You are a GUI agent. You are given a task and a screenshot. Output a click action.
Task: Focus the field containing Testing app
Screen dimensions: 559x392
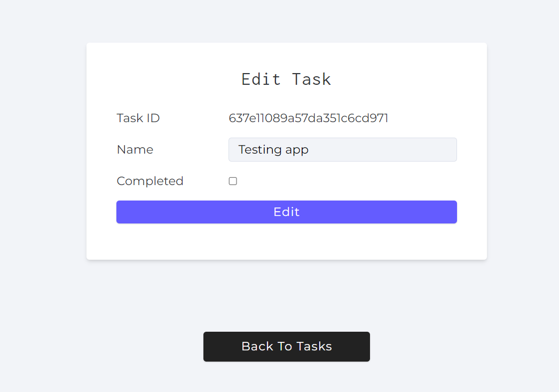pyautogui.click(x=342, y=149)
